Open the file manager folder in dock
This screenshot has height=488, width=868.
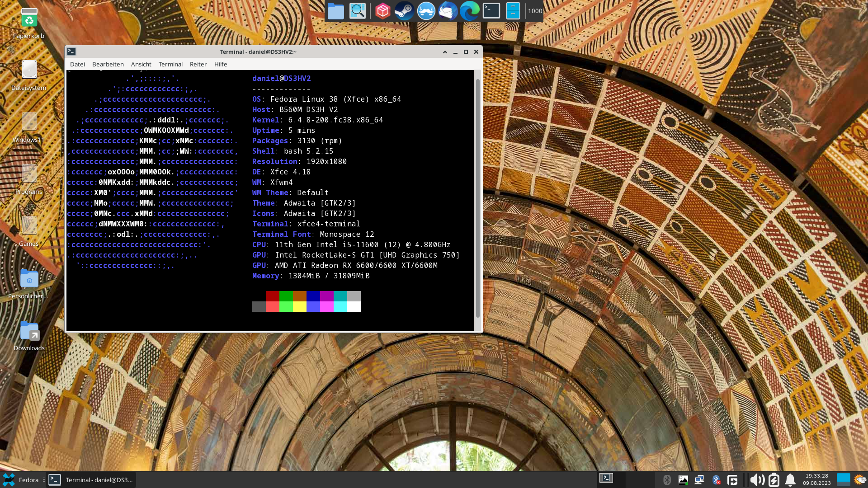coord(335,11)
